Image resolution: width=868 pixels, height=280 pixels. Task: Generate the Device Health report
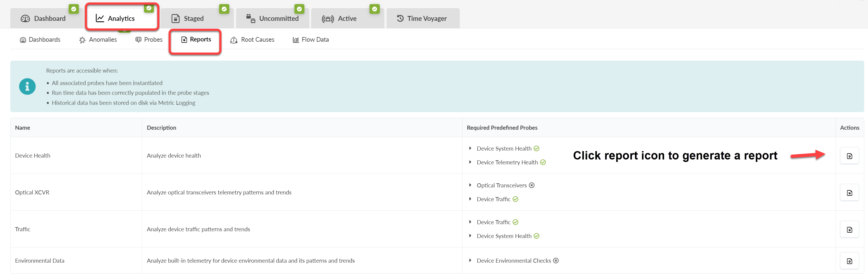pos(849,156)
